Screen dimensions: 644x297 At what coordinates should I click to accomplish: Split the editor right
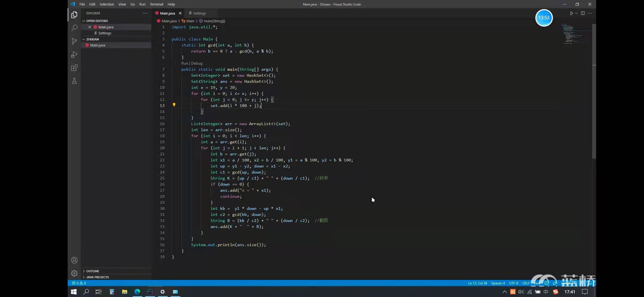point(583,13)
